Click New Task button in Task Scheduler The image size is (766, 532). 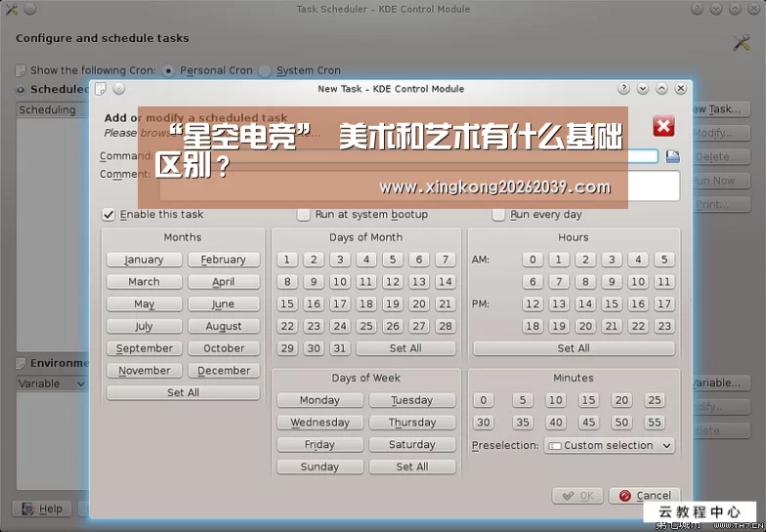pyautogui.click(x=721, y=109)
